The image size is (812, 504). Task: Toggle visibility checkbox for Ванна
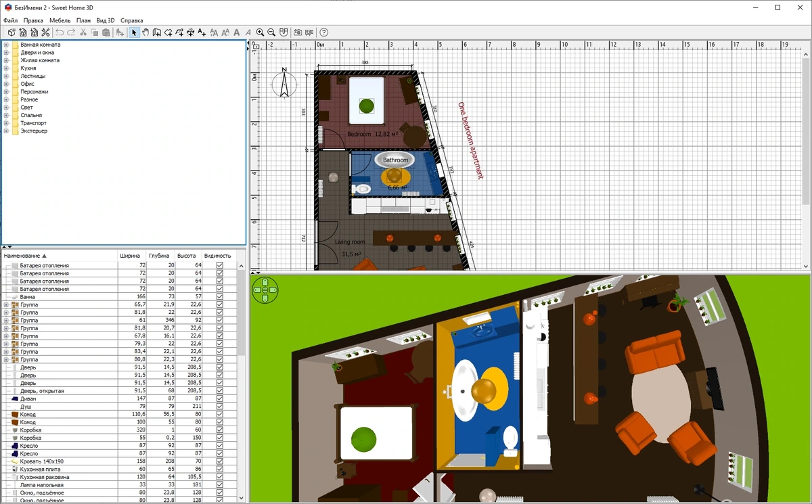220,297
